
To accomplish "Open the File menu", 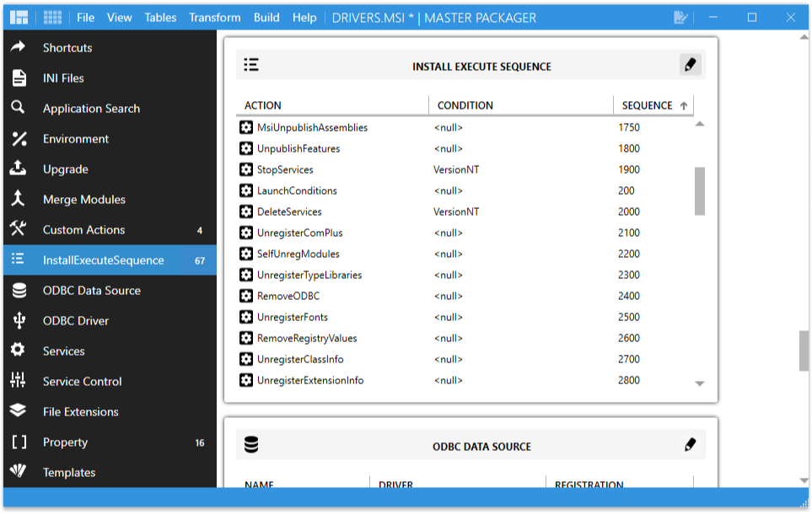I will (85, 18).
